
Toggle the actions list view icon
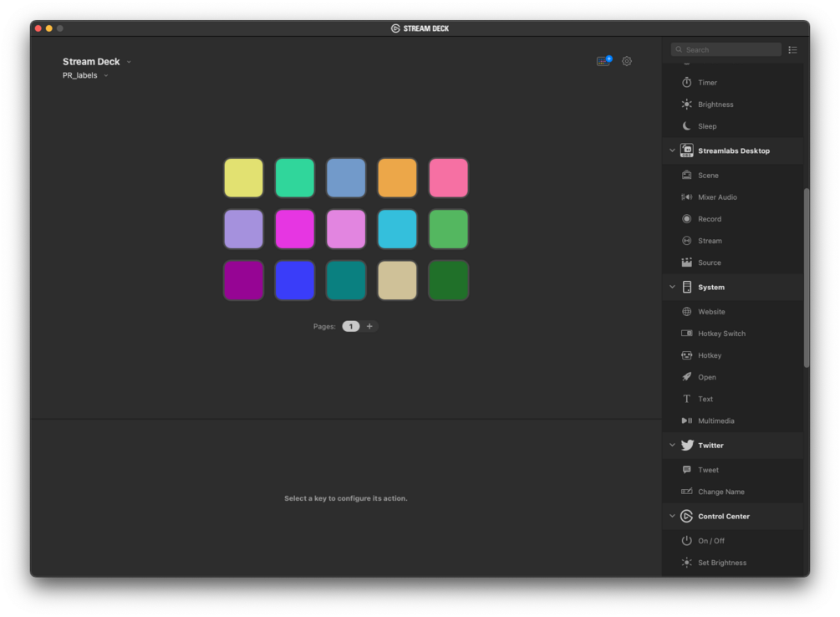tap(793, 50)
